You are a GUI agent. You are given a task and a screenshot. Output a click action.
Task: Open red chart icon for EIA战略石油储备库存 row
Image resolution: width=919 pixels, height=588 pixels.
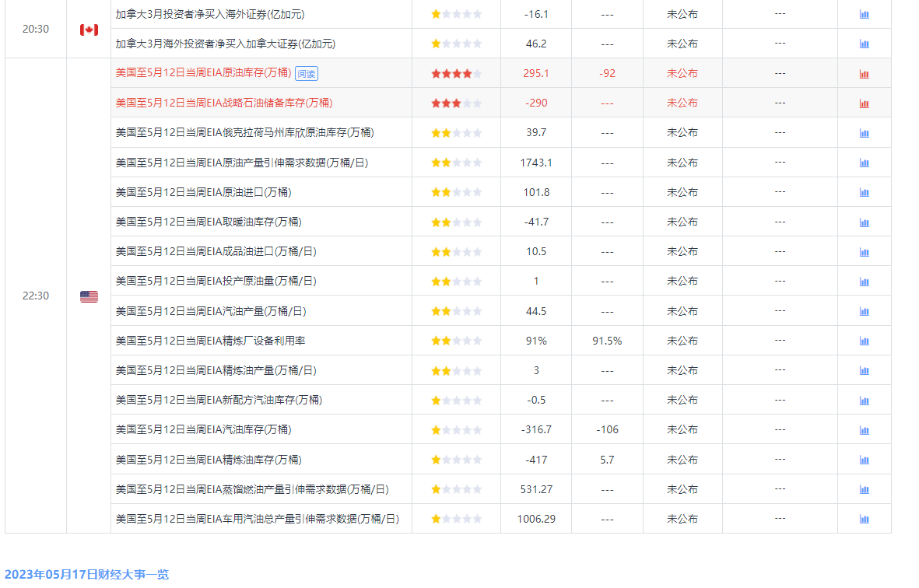point(864,103)
